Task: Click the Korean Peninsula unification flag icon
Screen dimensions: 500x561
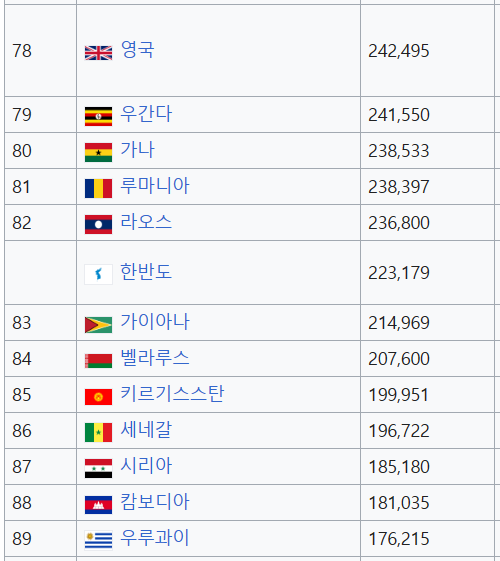Action: (98, 274)
